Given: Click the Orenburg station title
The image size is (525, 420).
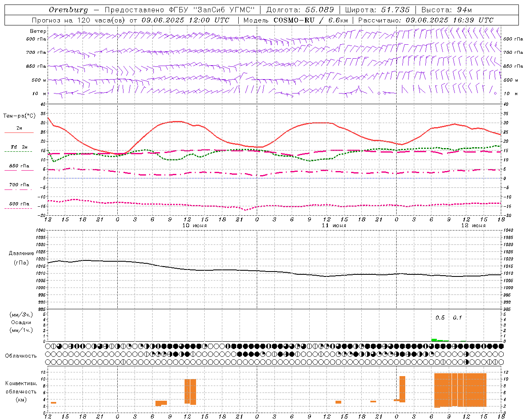Looking at the screenshot, I should (68, 10).
